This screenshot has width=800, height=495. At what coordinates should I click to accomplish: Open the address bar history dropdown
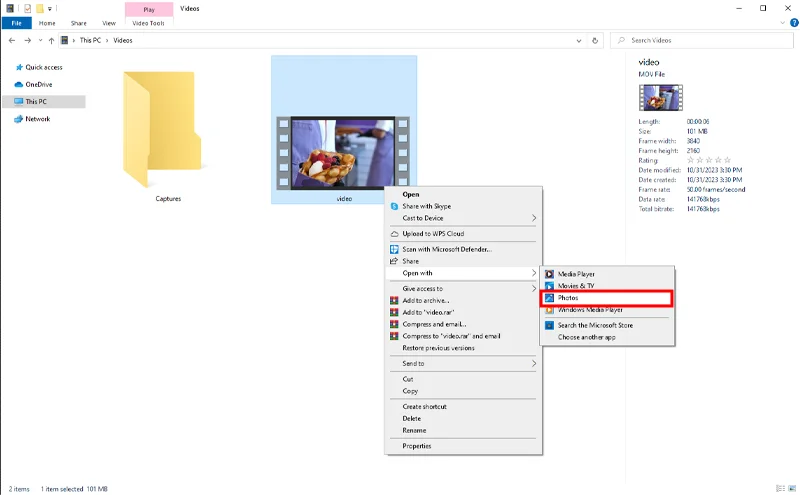pyautogui.click(x=579, y=40)
